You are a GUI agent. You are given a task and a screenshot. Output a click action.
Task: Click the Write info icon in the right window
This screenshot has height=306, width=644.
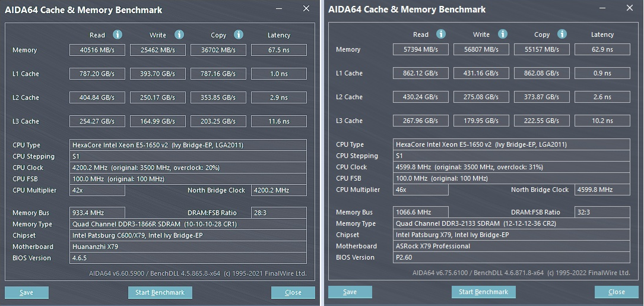[x=503, y=34]
